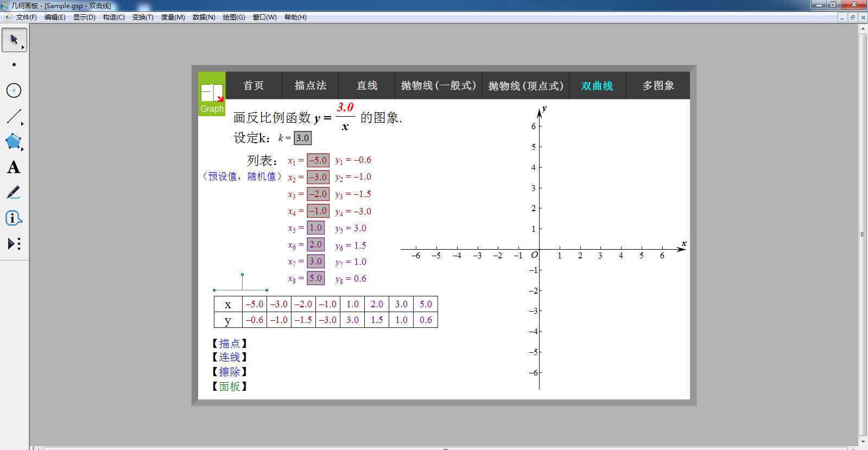The image size is (868, 450).
Task: Click the green Graph logo icon
Action: [212, 94]
